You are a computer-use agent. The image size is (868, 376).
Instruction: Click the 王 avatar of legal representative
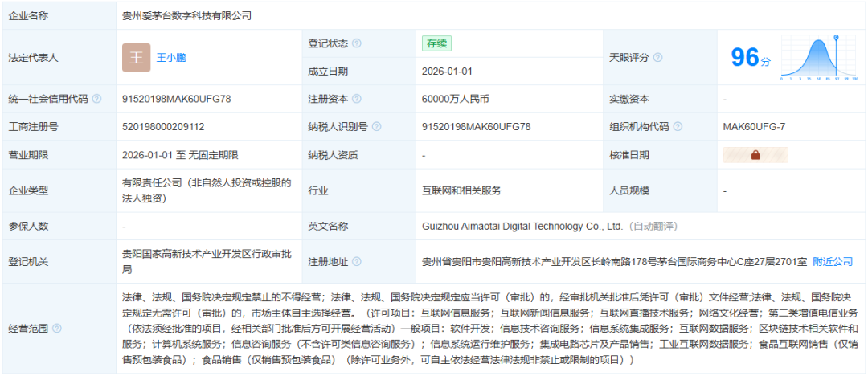pos(136,58)
